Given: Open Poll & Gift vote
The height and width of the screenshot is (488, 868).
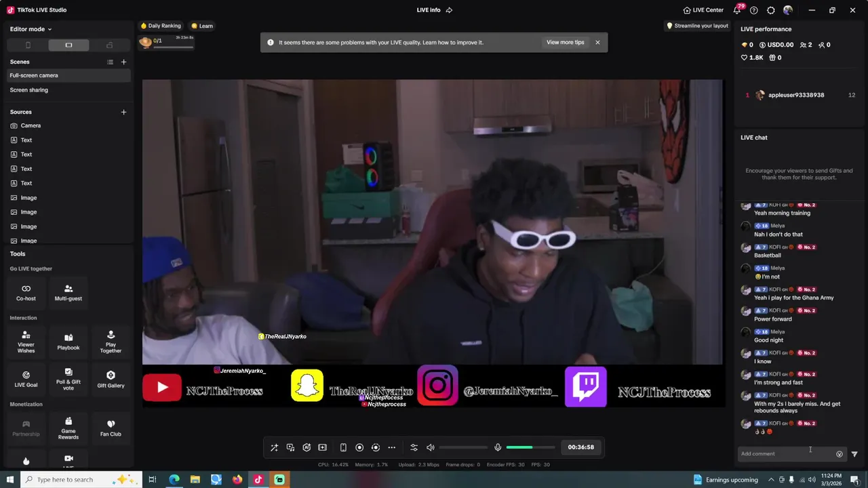Looking at the screenshot, I should (x=68, y=379).
